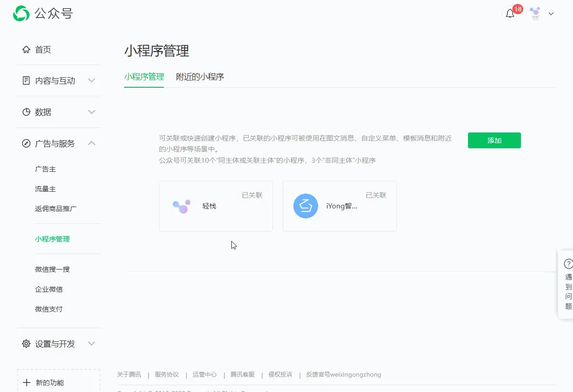Select the iYong智 mini program card

(x=339, y=206)
